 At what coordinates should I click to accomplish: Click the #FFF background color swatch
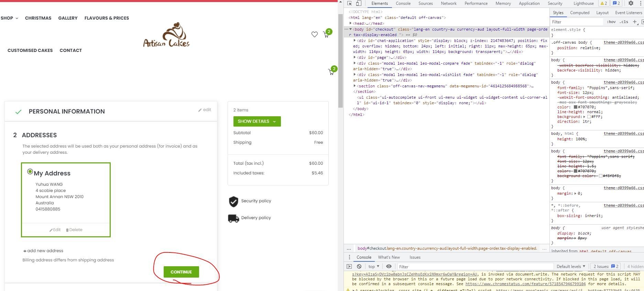pos(589,117)
